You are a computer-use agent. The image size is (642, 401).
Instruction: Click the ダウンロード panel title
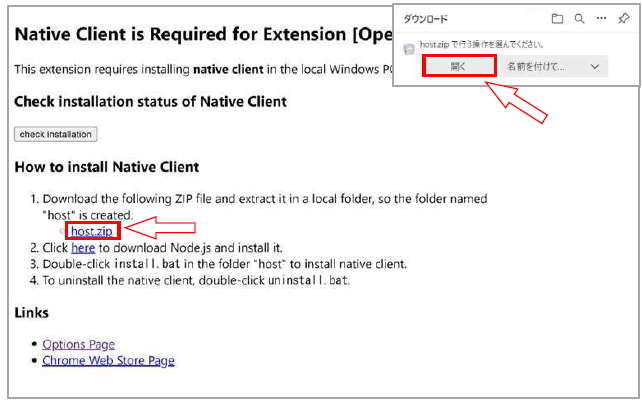pos(426,19)
